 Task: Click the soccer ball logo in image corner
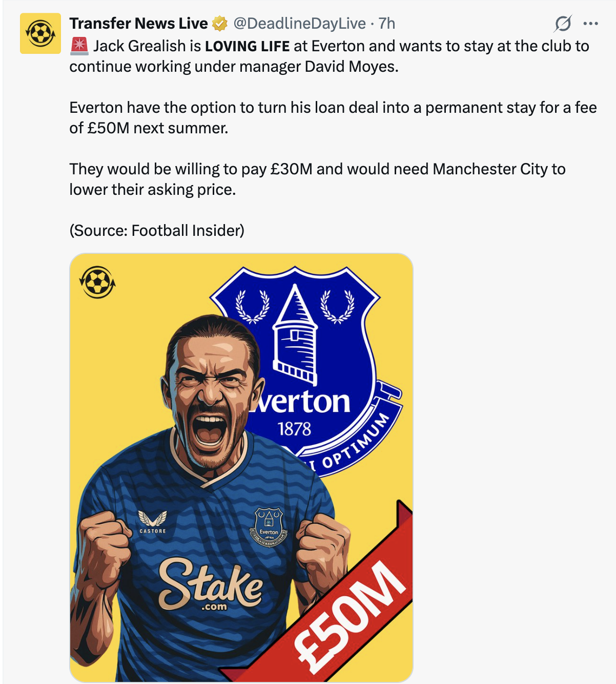[x=97, y=282]
